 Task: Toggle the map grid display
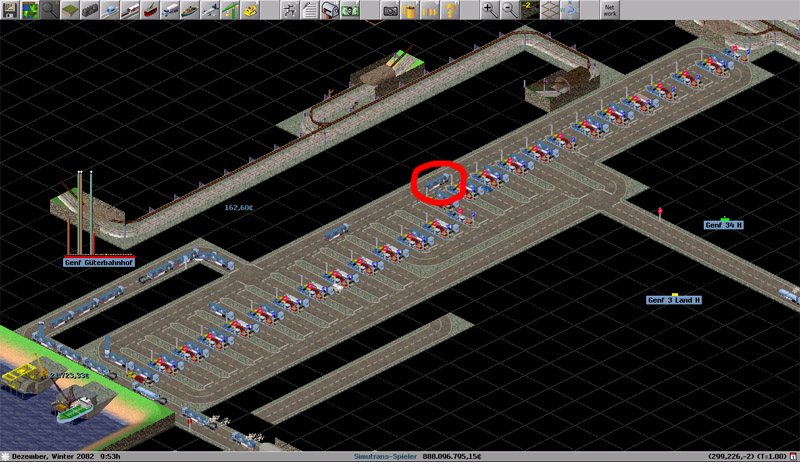pyautogui.click(x=549, y=11)
